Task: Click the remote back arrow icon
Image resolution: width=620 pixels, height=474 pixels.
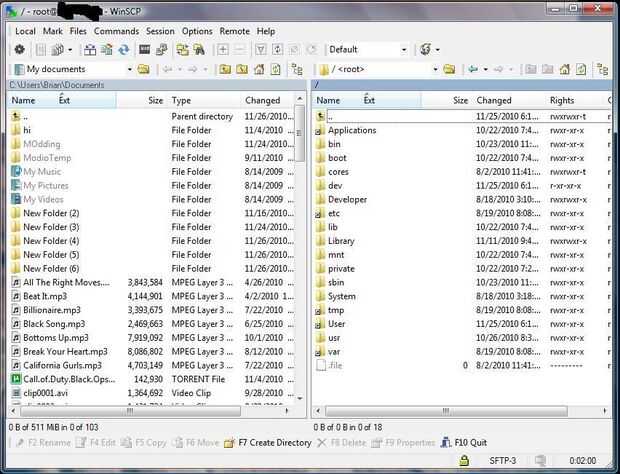Action: click(473, 70)
